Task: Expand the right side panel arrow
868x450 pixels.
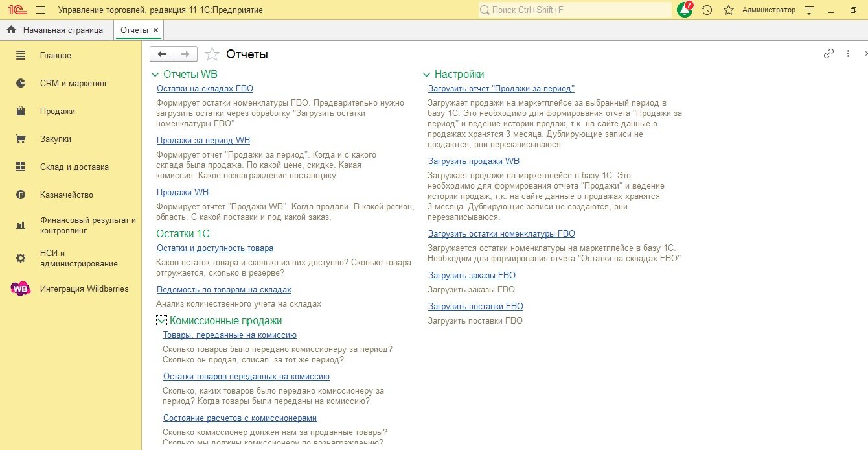Action: pos(866,54)
